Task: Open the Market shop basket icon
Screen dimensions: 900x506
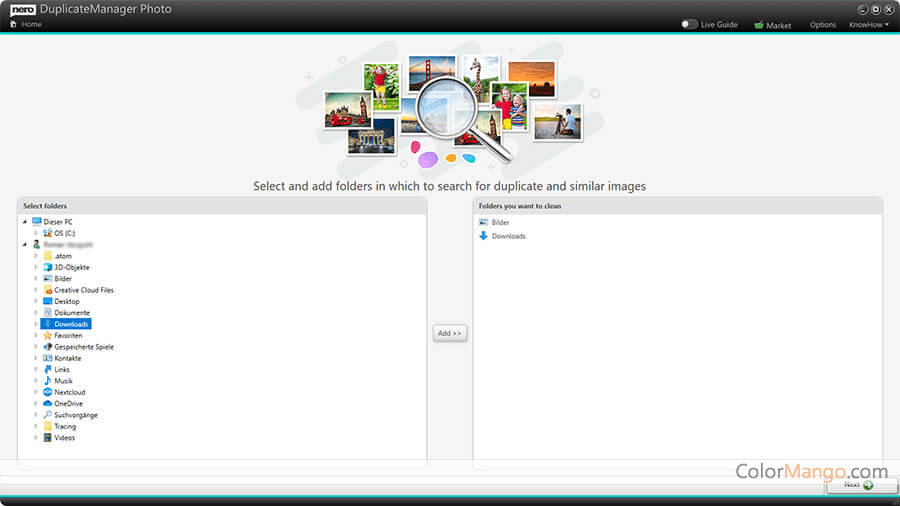Action: [759, 25]
